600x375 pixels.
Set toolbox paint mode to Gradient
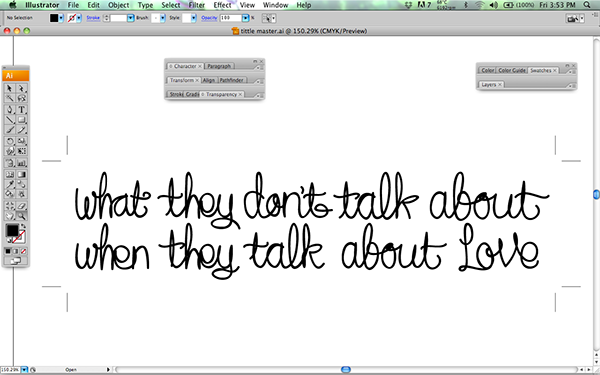point(16,251)
